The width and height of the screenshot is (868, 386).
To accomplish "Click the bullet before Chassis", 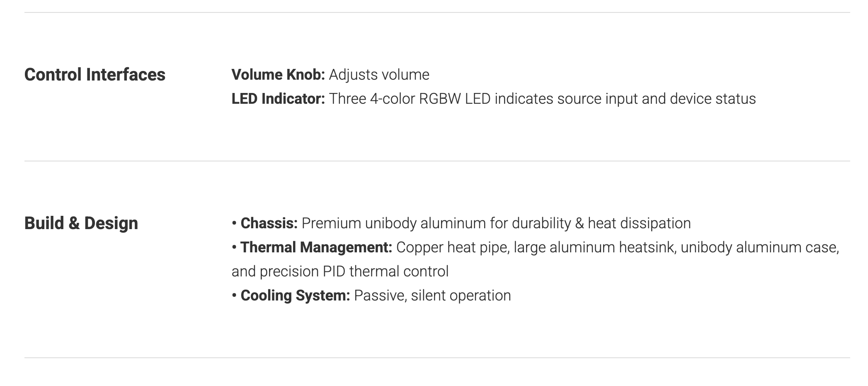I will 234,223.
